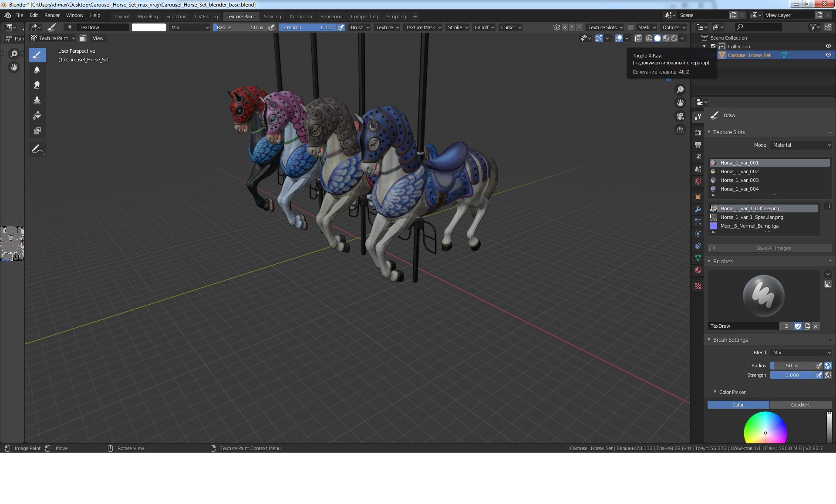Open header Mix blend mode dropdown
836x504 pixels.
(189, 27)
